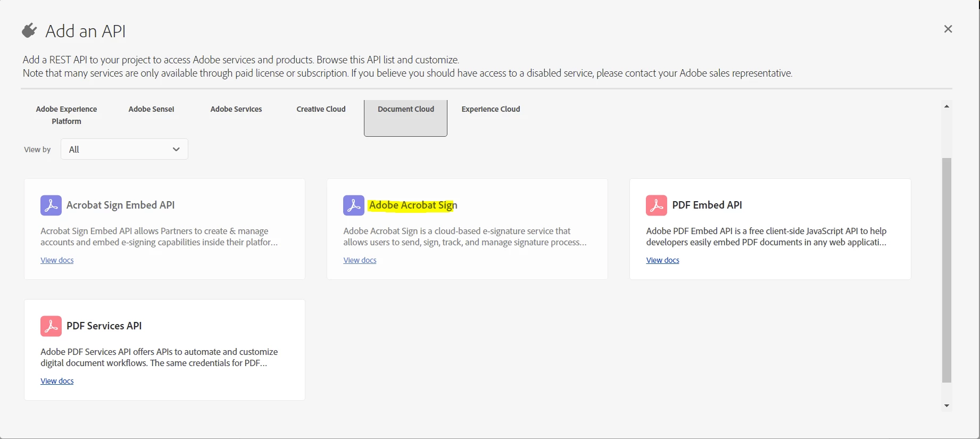Open the View by All dropdown
Viewport: 980px width, 439px height.
124,149
